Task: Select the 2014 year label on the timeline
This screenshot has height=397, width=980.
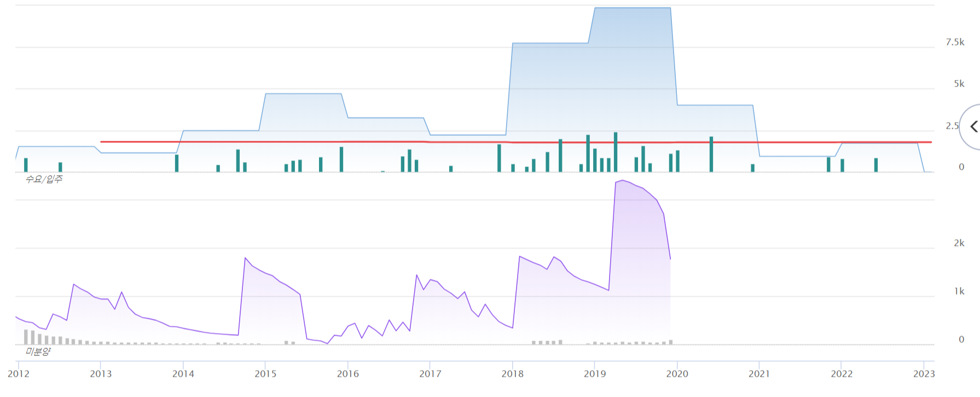Action: (183, 374)
